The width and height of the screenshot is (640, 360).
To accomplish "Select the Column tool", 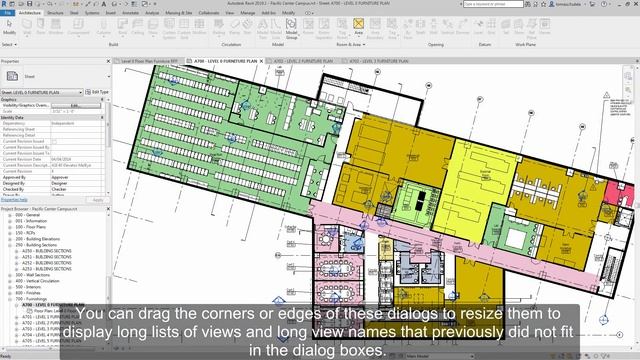I will coord(103,27).
